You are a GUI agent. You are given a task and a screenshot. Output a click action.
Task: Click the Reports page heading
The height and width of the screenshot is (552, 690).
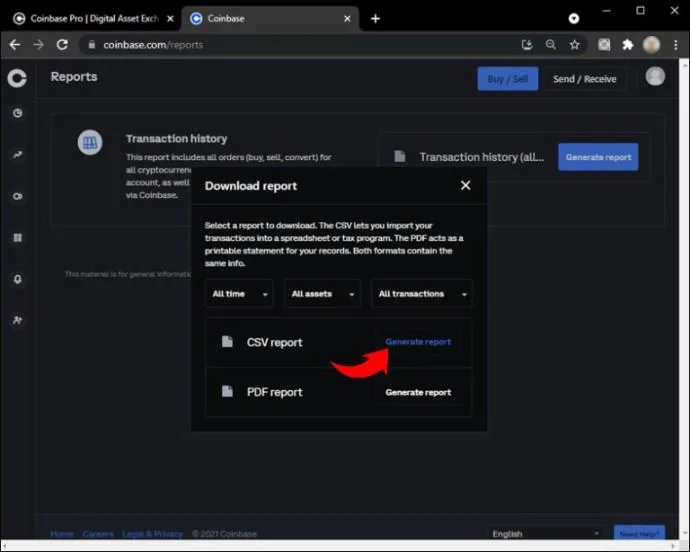tap(74, 77)
